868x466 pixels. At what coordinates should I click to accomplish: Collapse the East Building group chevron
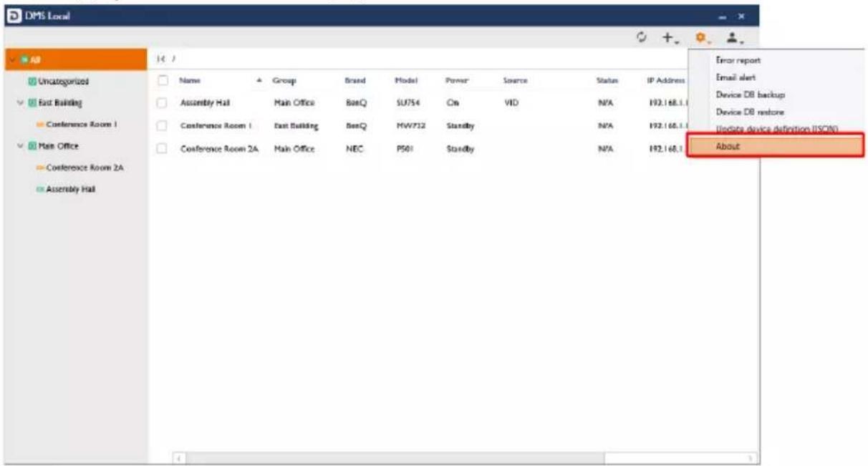[x=21, y=103]
